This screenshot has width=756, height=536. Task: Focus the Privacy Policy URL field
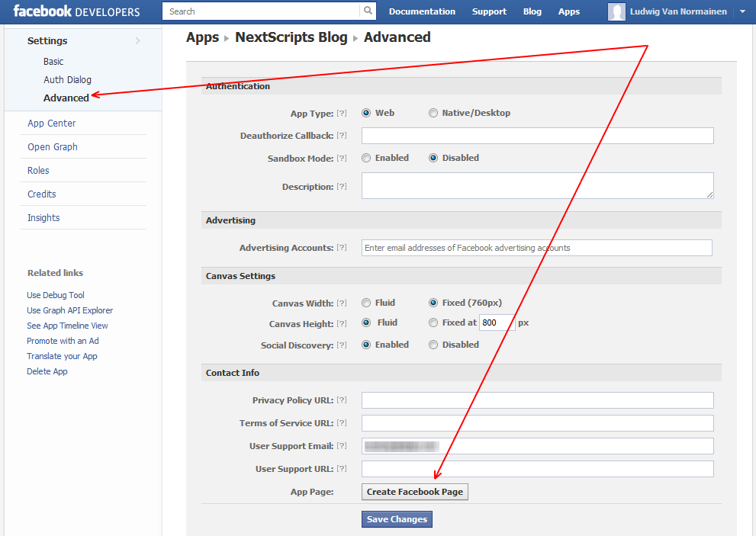click(538, 400)
